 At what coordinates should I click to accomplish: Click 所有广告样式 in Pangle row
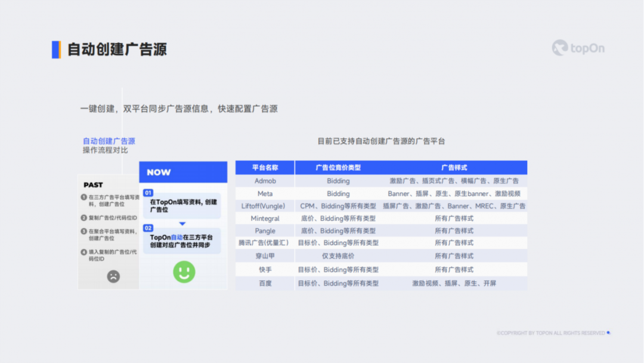click(x=454, y=230)
